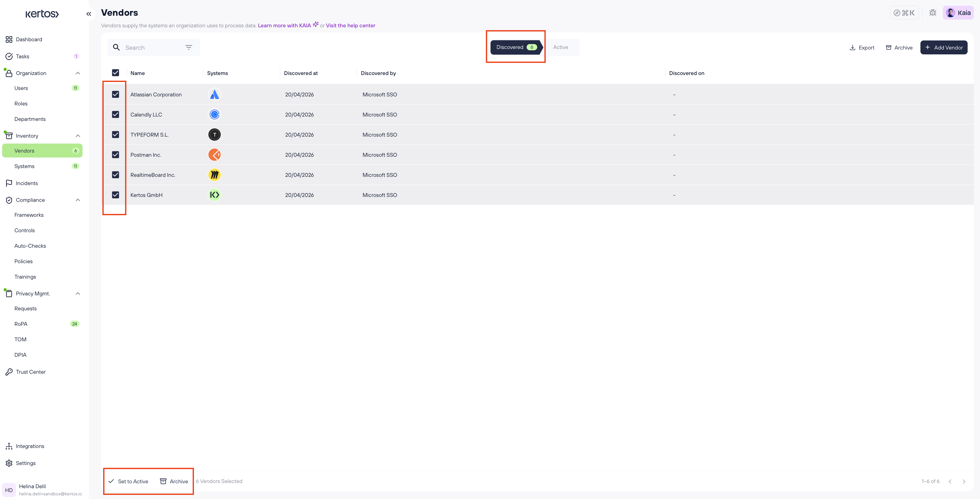Click the Kertos GmbH vendor name
The width and height of the screenshot is (980, 499).
(146, 195)
